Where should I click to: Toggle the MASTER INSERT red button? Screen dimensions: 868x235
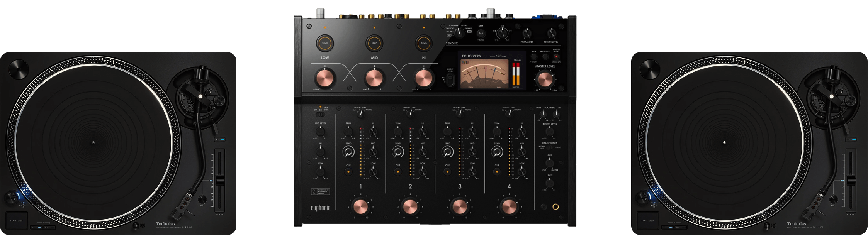556,56
